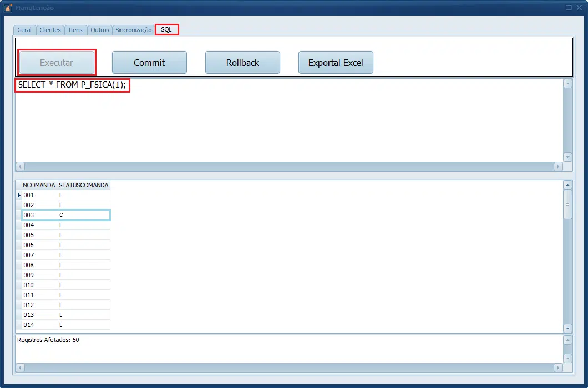Select comanda row 007 in results
The width and height of the screenshot is (588, 388).
(x=66, y=255)
